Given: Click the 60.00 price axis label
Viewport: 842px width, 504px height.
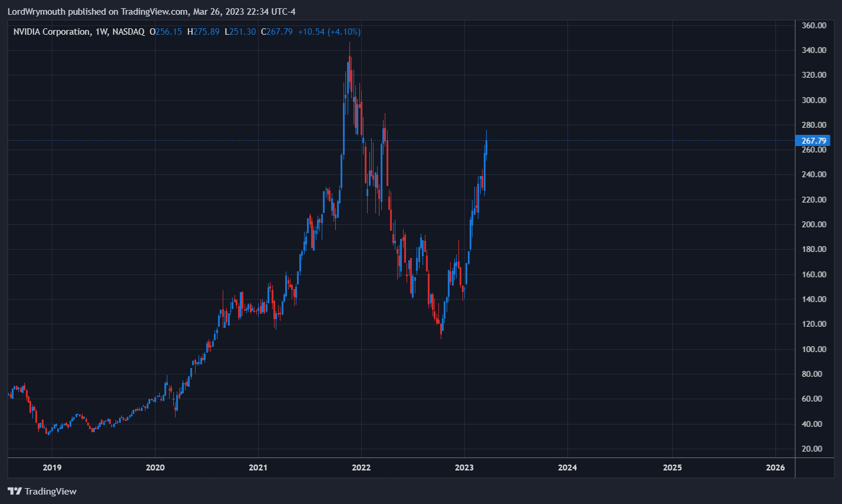Looking at the screenshot, I should [812, 399].
